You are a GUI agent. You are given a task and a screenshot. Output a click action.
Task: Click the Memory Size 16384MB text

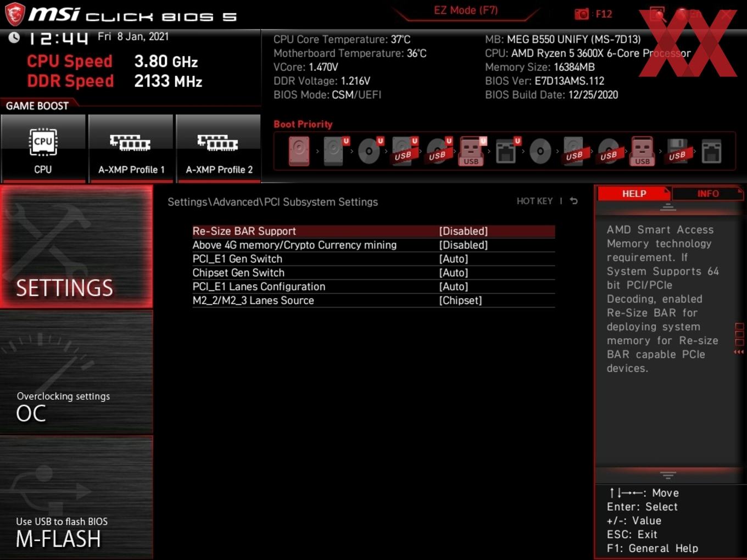[x=540, y=67]
